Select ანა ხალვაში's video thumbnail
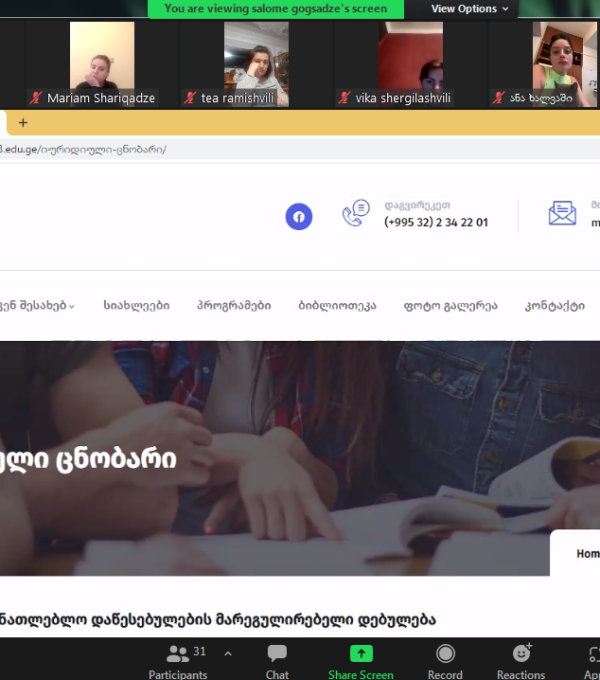Image resolution: width=600 pixels, height=680 pixels. click(565, 64)
